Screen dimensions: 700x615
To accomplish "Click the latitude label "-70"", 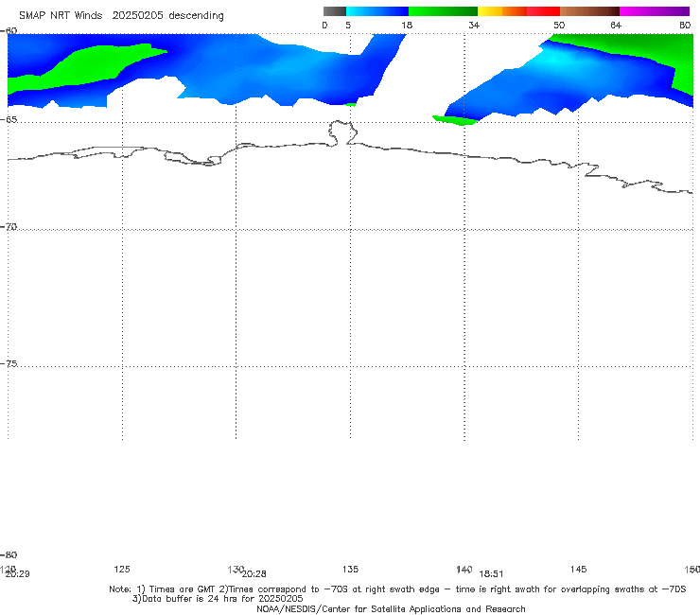I will click(x=9, y=227).
